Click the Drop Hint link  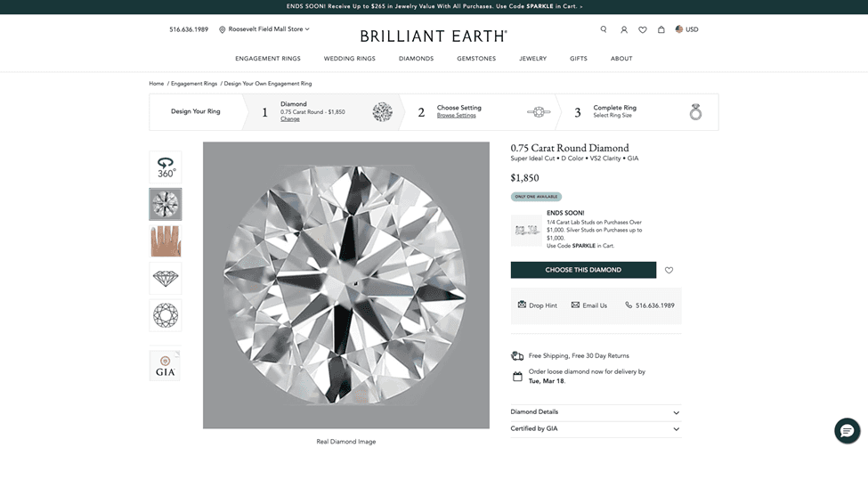(x=538, y=305)
